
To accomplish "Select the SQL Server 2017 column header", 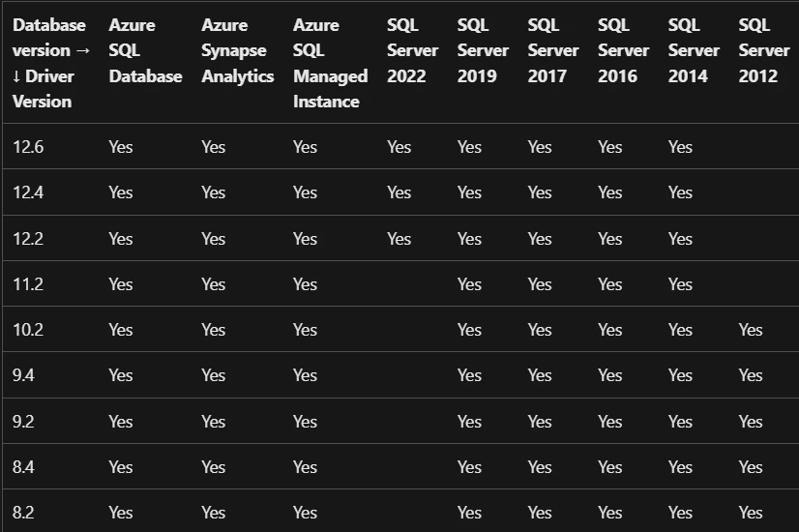I will pos(553,50).
